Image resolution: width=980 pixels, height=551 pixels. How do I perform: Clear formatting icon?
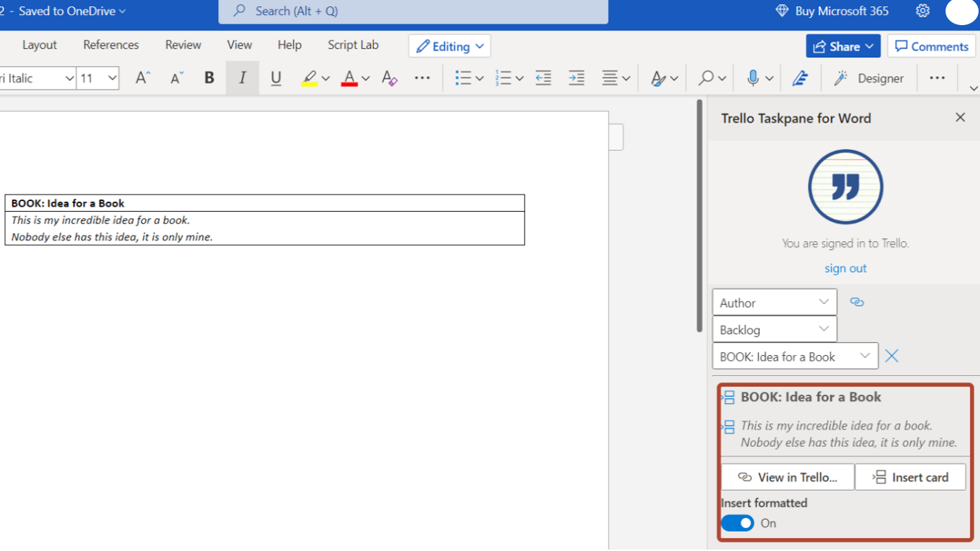390,78
